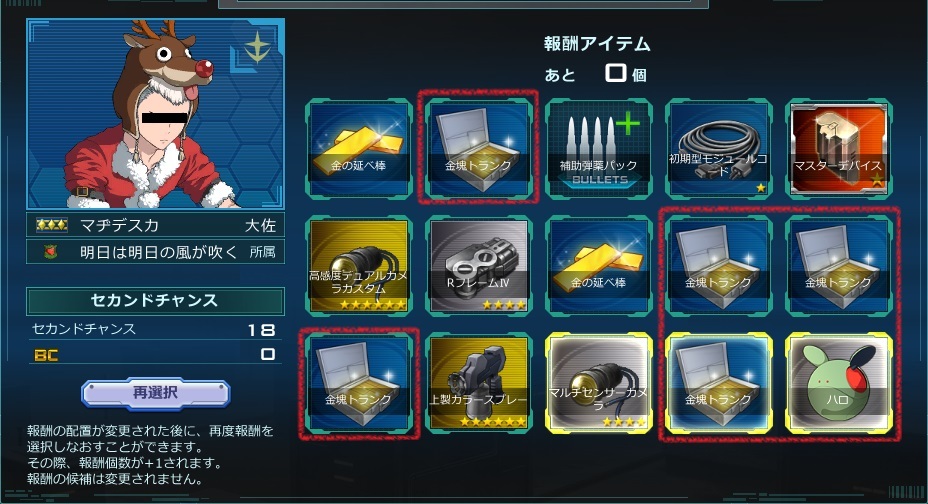The width and height of the screenshot is (928, 504).
Task: Pick the top-row 金の延べ棒 gold bars
Action: point(359,148)
